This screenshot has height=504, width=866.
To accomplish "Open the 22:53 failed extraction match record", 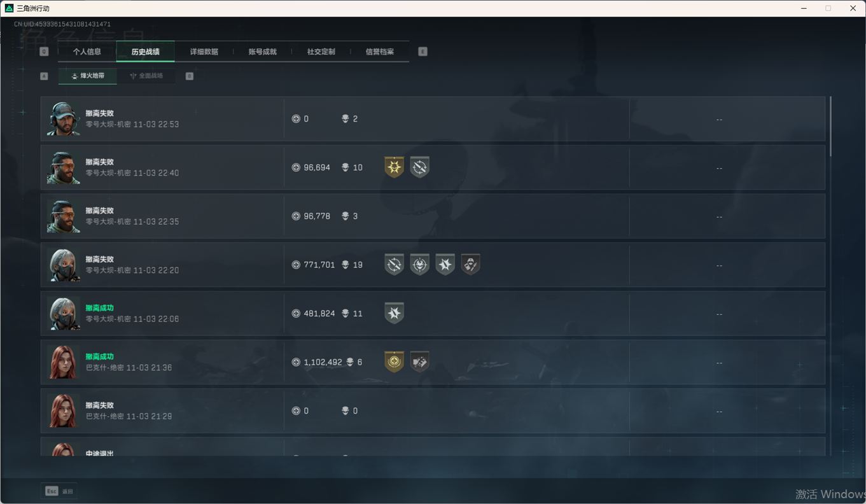I will tap(433, 119).
